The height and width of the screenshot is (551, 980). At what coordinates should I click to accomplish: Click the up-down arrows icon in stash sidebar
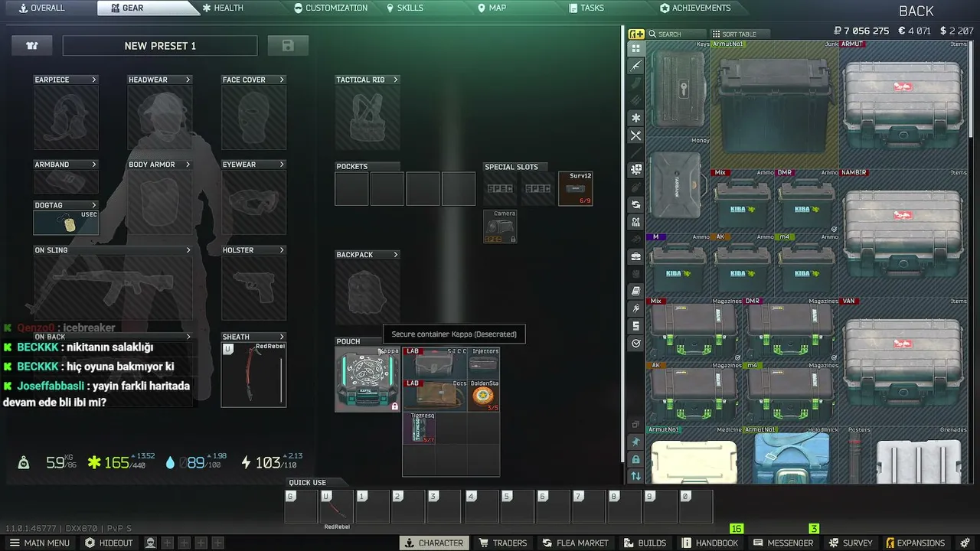pyautogui.click(x=635, y=476)
